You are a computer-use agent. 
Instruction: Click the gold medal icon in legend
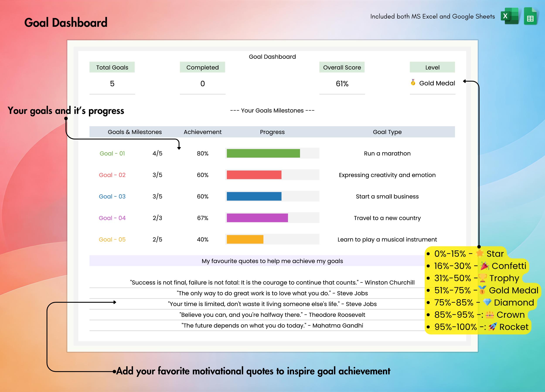point(482,290)
